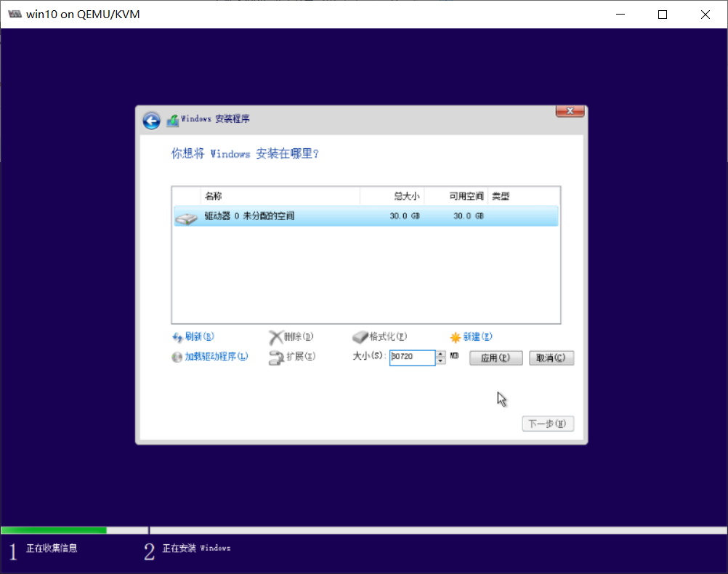Close the Windows Setup dialog
The image size is (728, 574).
[x=570, y=111]
